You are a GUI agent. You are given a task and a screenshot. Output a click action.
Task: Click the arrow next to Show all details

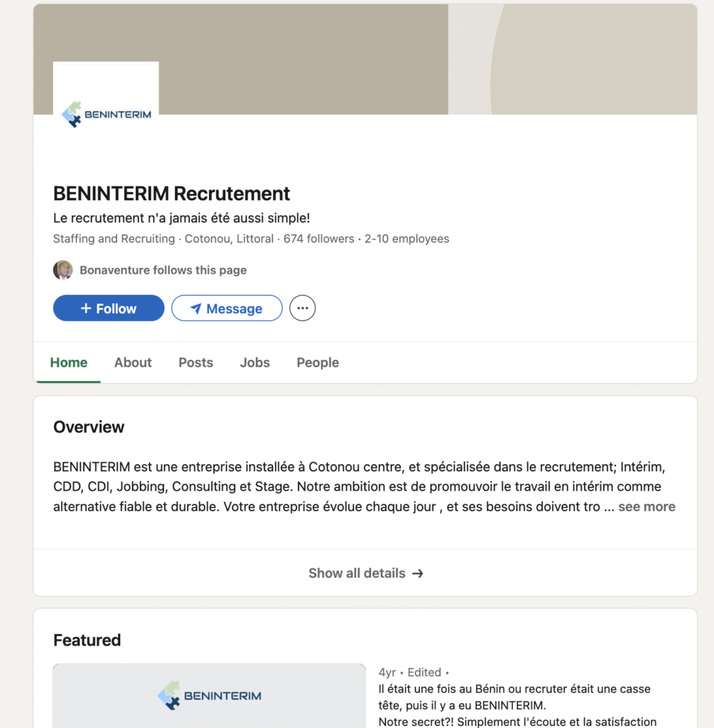418,573
